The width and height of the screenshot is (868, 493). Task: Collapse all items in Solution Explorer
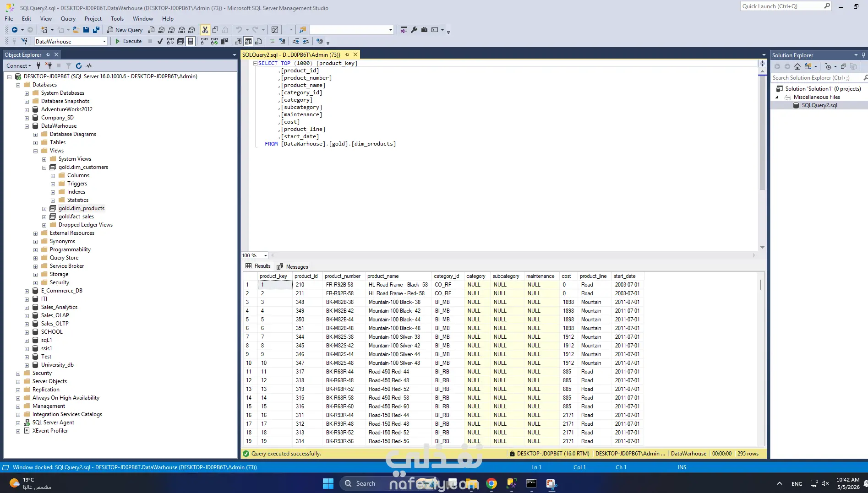point(843,66)
